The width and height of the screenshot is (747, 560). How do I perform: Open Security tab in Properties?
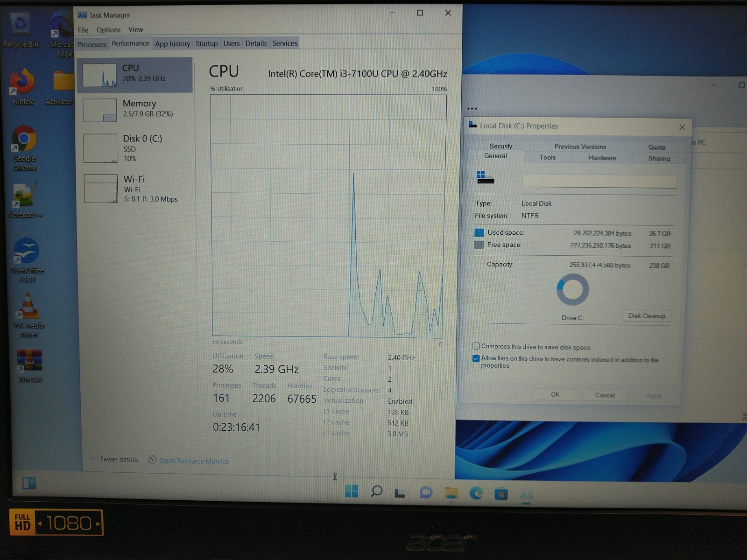[x=500, y=146]
